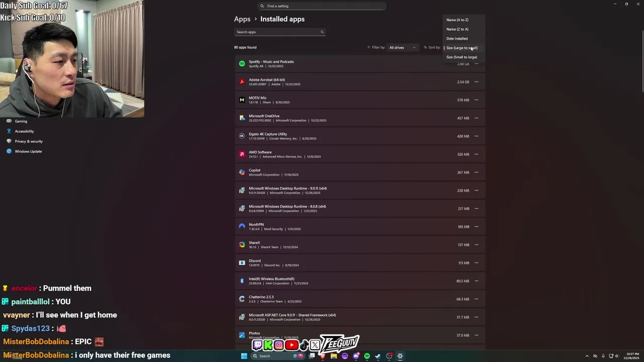Click the NordVPN app icon
The height and width of the screenshot is (362, 644).
click(242, 227)
